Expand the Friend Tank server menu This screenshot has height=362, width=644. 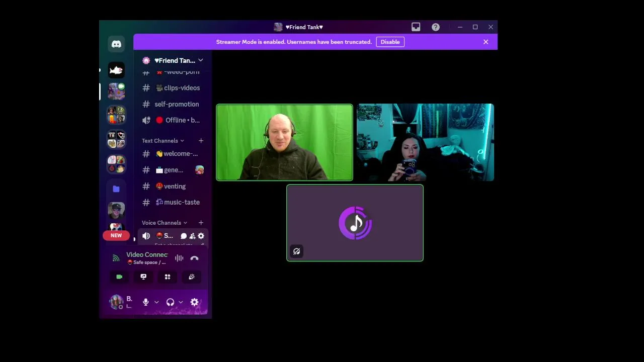[x=173, y=60]
